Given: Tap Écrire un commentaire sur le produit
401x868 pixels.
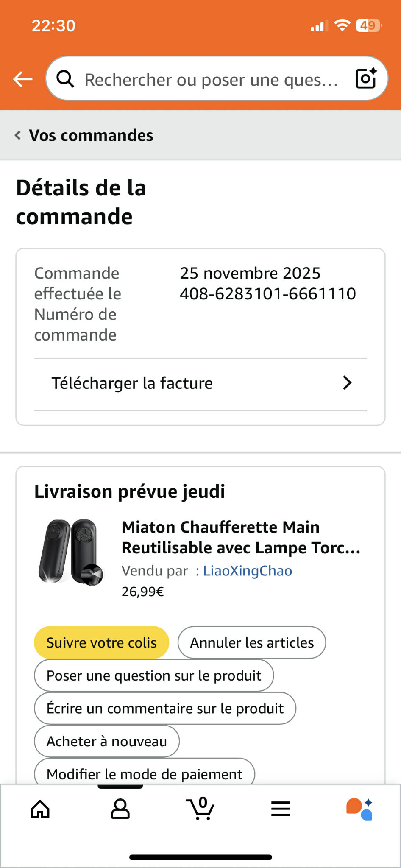Looking at the screenshot, I should (x=165, y=709).
